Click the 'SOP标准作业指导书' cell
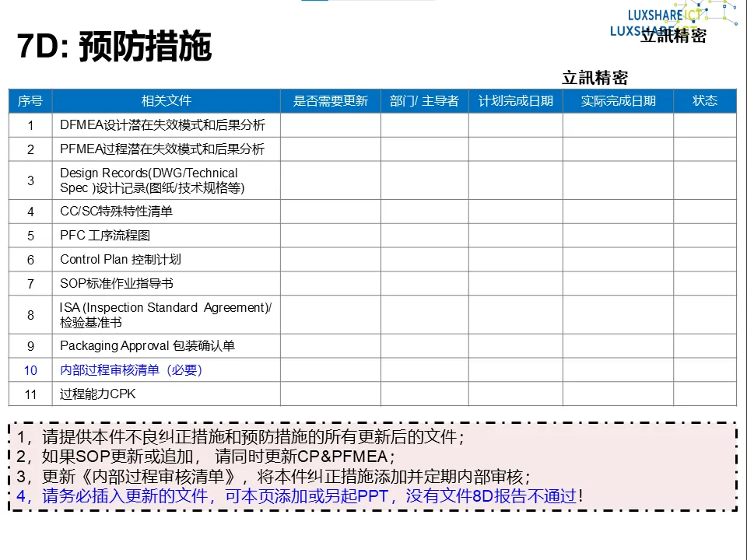 click(167, 284)
